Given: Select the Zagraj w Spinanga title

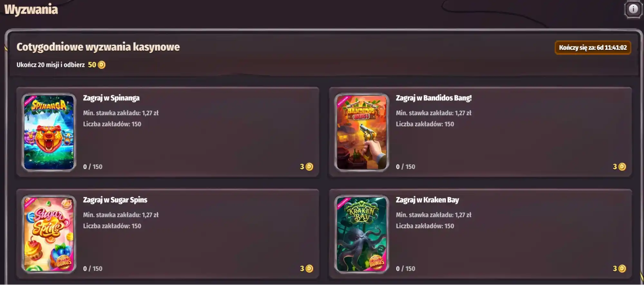Looking at the screenshot, I should (111, 98).
